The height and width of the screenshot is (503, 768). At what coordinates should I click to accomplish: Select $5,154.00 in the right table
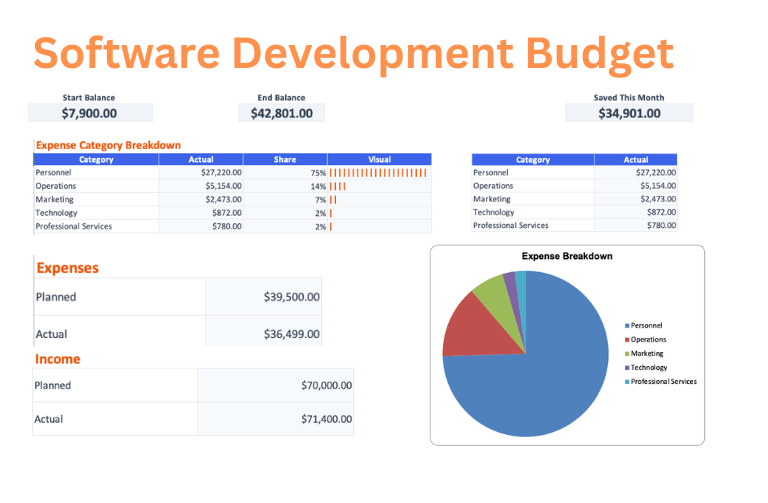coord(658,186)
